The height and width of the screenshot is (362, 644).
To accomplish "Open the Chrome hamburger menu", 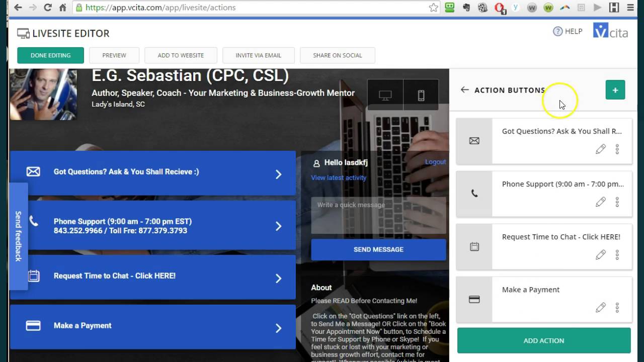I will (630, 8).
